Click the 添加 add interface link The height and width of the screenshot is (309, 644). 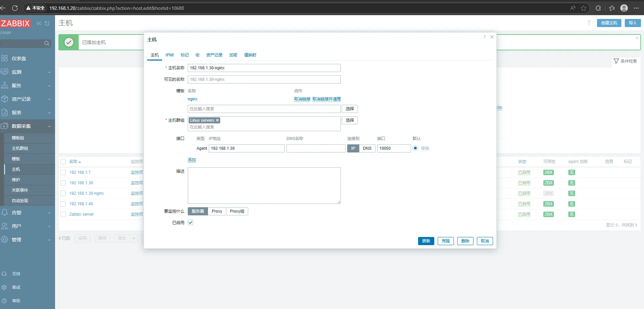coord(192,160)
